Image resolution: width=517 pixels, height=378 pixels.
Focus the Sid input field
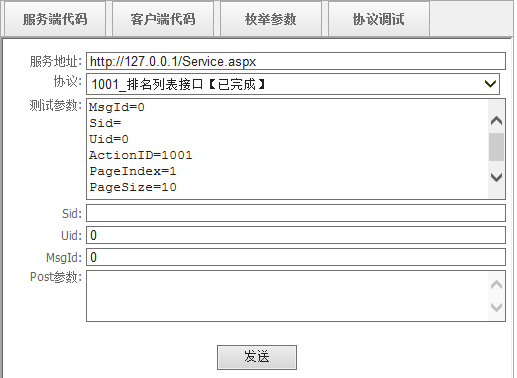pyautogui.click(x=296, y=213)
